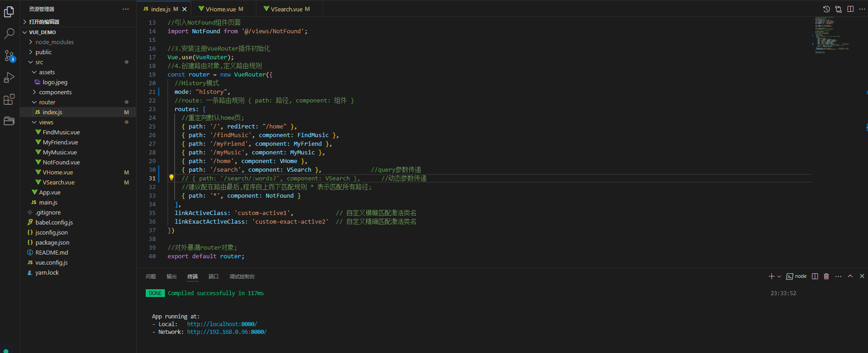Open the new terminal profile dropdown arrow
Viewport: 868px width, 353px height.
[x=779, y=276]
